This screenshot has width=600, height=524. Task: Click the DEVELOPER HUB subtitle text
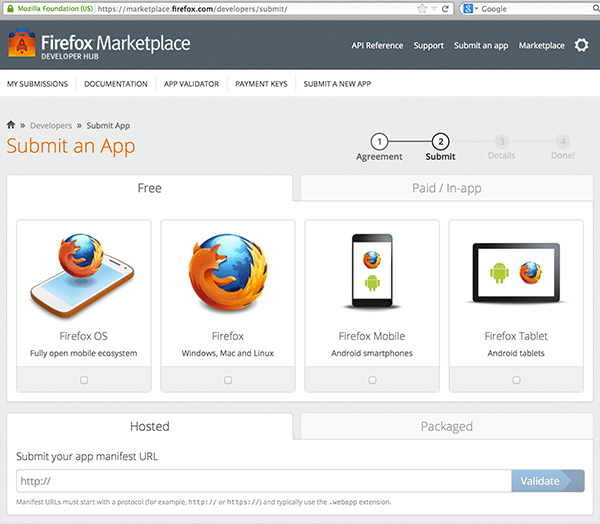pos(70,57)
